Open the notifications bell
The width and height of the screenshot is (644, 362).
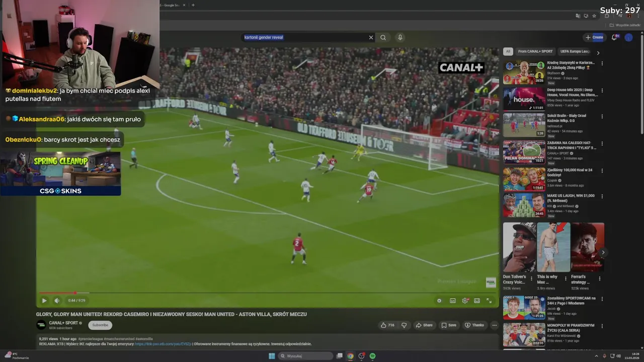point(614,37)
